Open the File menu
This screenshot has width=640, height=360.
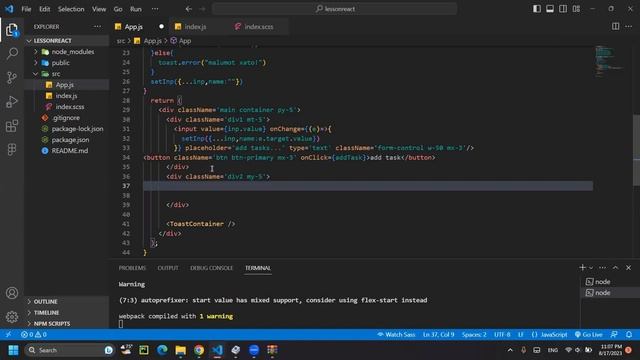point(26,9)
